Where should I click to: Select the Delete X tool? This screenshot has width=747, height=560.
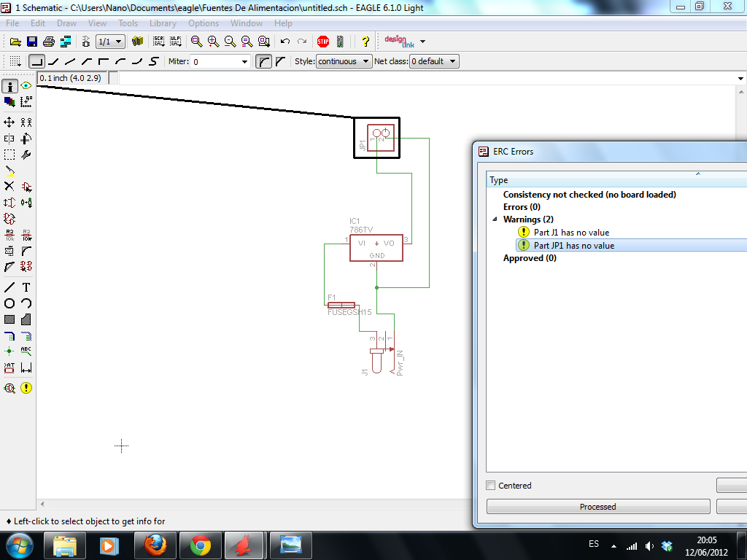pos(9,186)
